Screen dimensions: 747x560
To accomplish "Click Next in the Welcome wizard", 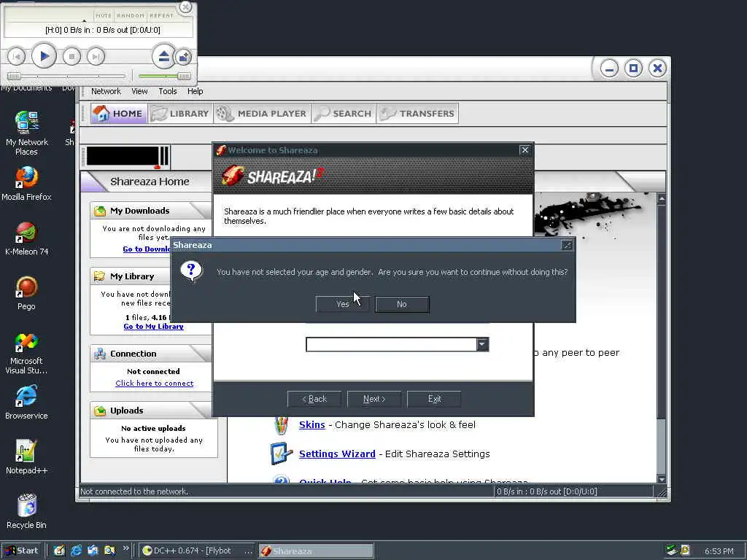I will (374, 399).
